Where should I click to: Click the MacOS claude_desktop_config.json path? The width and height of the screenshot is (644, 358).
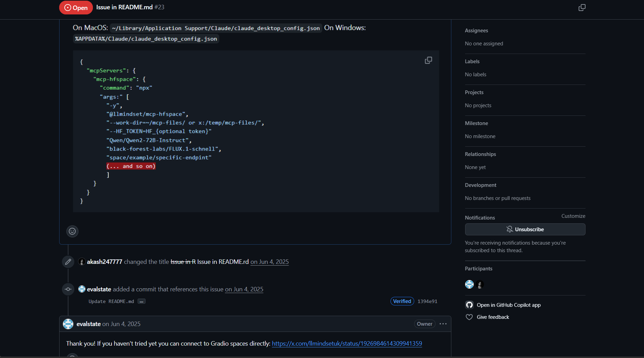[216, 28]
